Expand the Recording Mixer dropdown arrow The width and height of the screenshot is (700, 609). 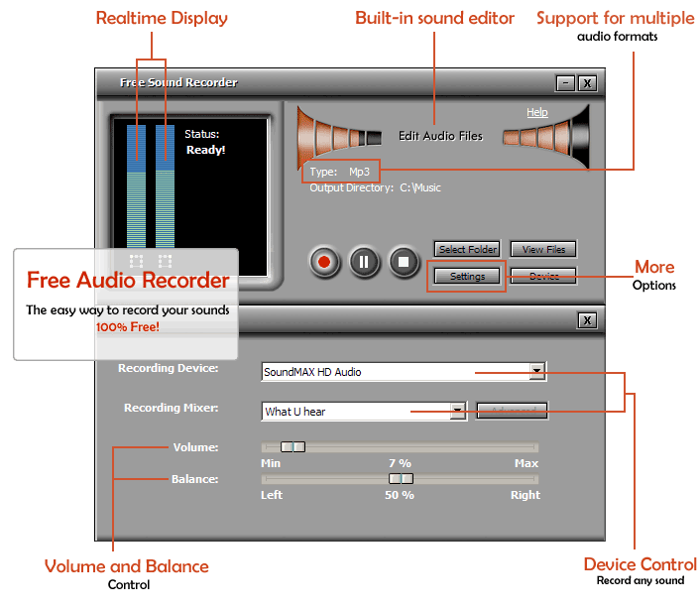point(457,411)
